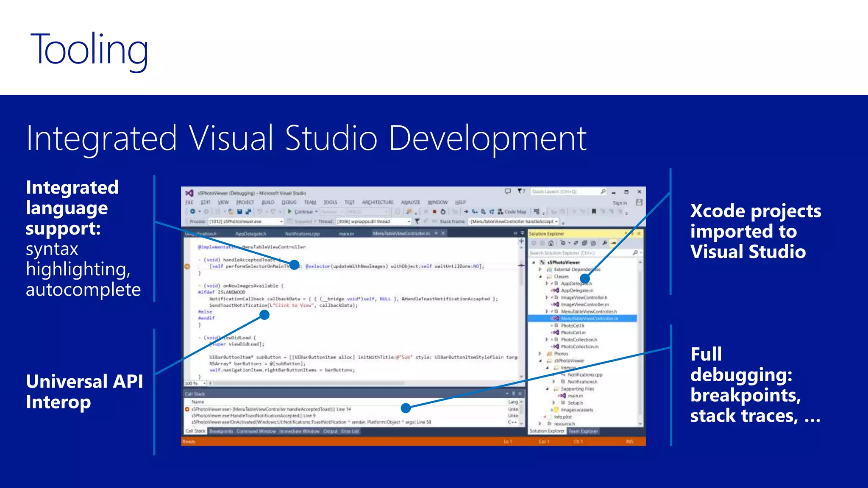
Task: Open Code Map from the toolbar
Action: pyautogui.click(x=512, y=211)
